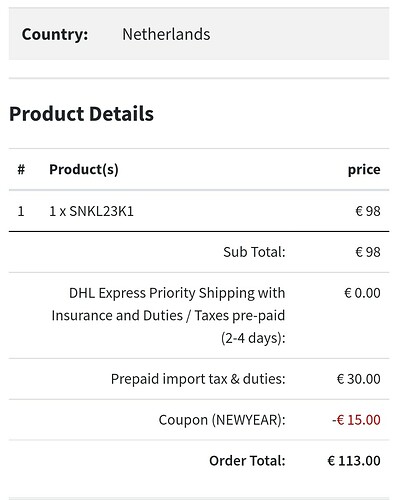Click the price column header
The image size is (412, 500).
(x=364, y=170)
